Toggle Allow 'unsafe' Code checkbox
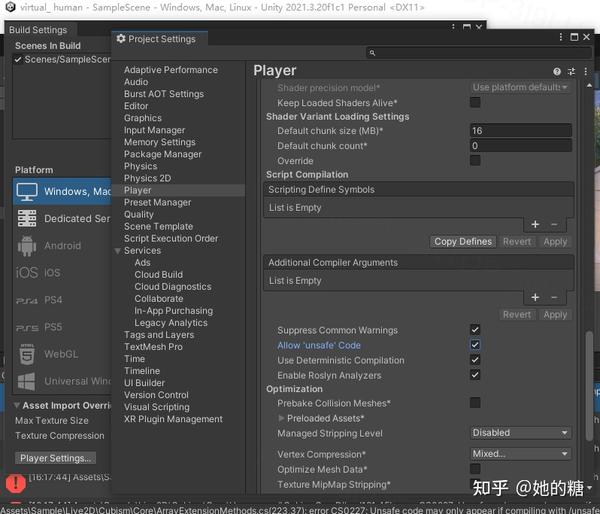The image size is (600, 514). (475, 345)
